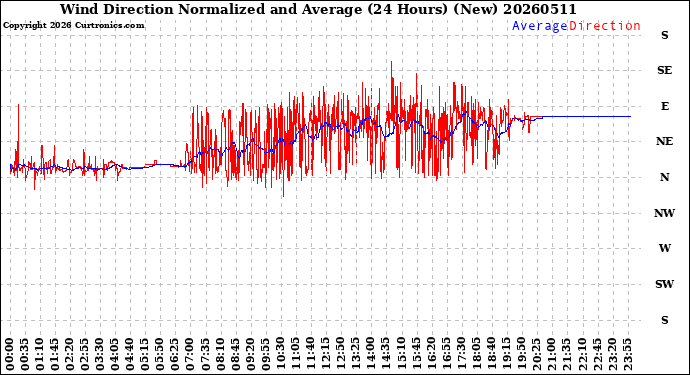Click the 'SW' direction axis label
This screenshot has height=375, width=690.
tap(664, 284)
